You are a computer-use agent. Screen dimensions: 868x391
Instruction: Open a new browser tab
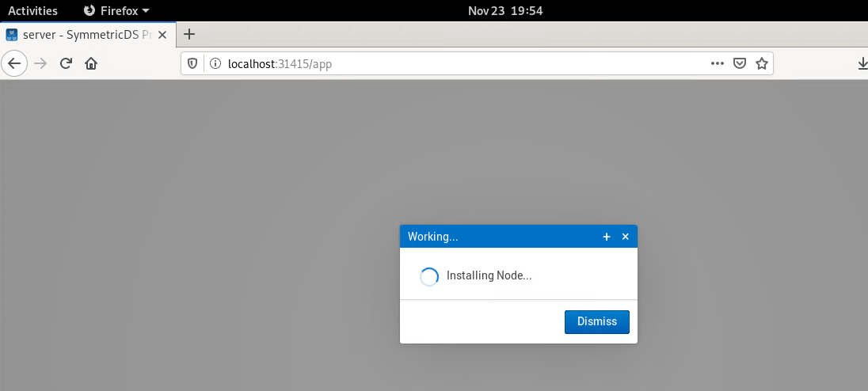[189, 34]
